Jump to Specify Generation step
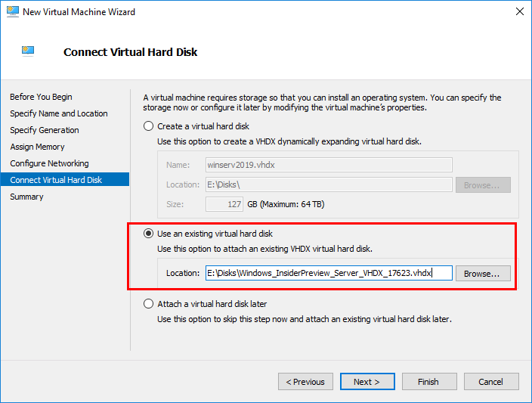 click(x=44, y=130)
